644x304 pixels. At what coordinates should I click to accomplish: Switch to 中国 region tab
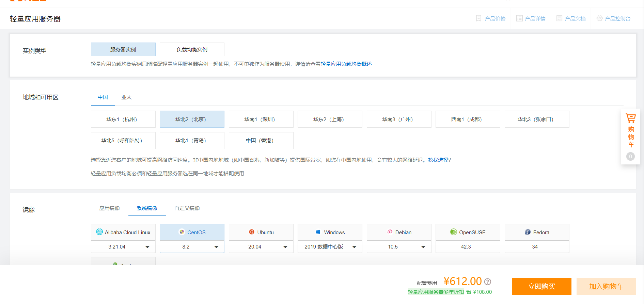103,97
